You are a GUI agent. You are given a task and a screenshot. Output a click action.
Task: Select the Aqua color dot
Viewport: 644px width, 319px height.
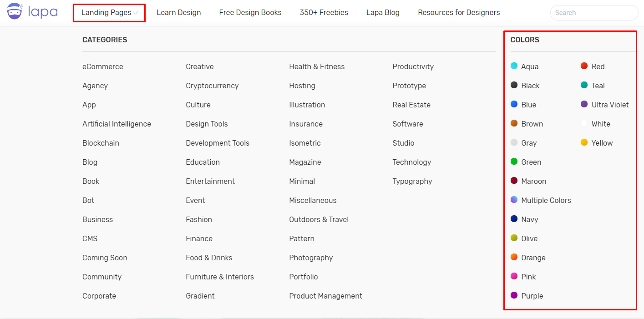click(x=514, y=66)
